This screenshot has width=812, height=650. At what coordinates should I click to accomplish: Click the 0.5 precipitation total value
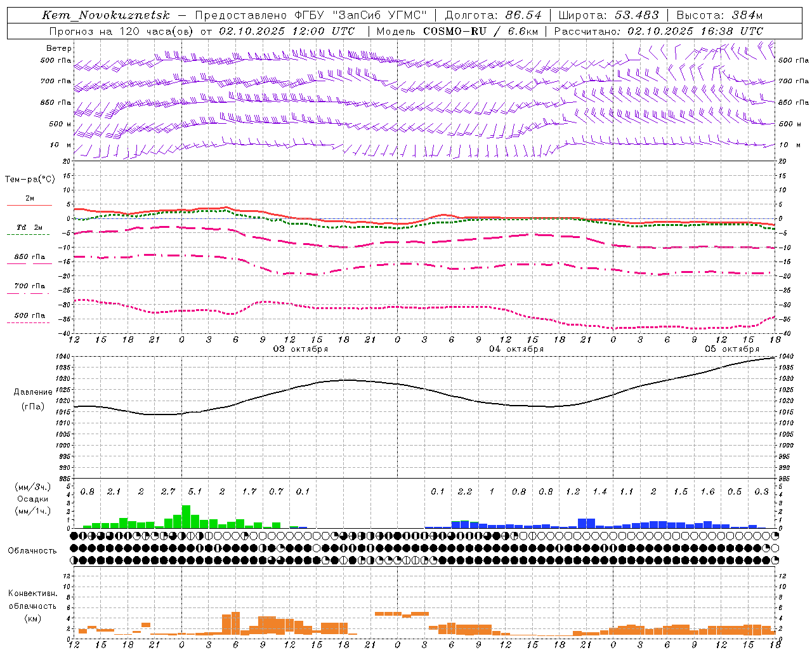tap(735, 492)
